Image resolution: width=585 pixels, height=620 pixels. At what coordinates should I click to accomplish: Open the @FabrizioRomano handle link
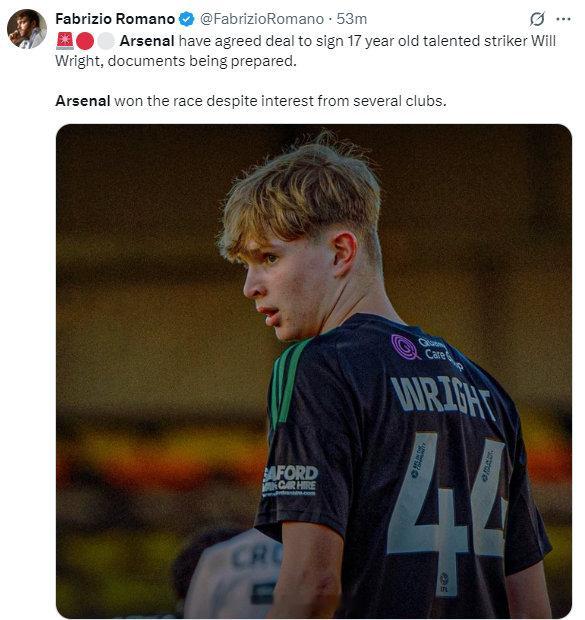tap(262, 19)
